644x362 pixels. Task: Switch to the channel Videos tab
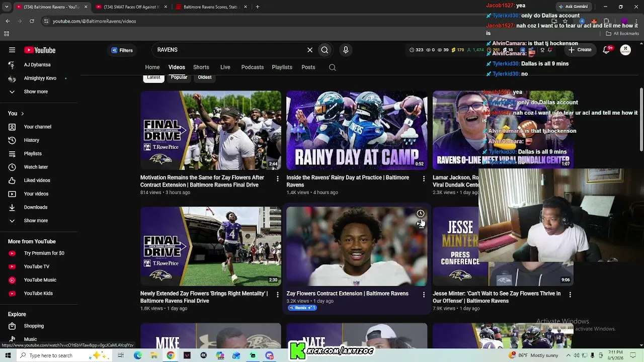pos(177,67)
